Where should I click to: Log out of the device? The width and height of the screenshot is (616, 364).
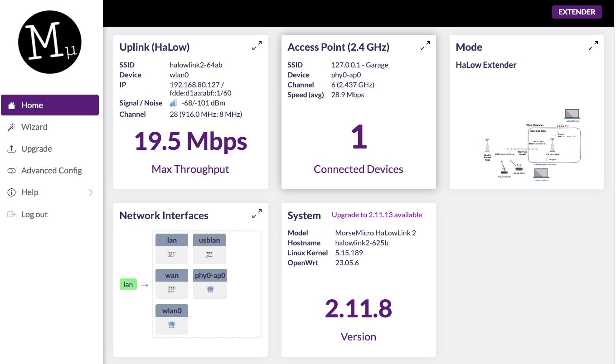pos(50,214)
